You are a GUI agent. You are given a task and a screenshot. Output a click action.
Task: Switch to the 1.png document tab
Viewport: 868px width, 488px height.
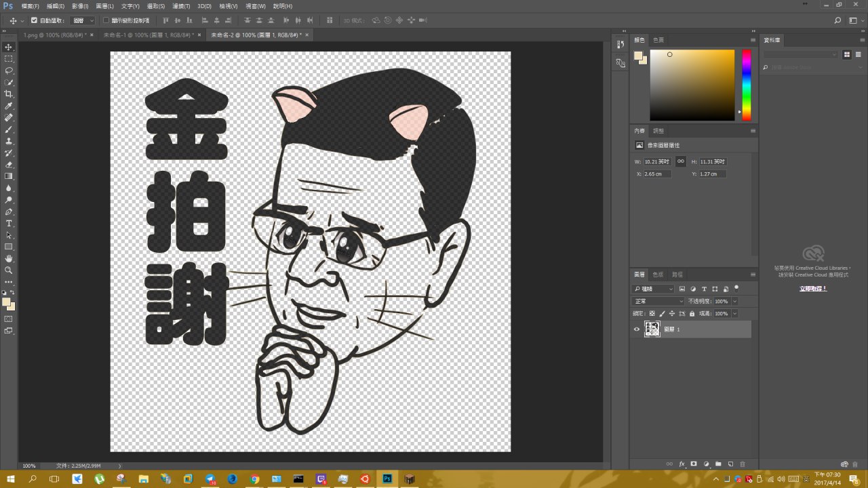coord(54,35)
